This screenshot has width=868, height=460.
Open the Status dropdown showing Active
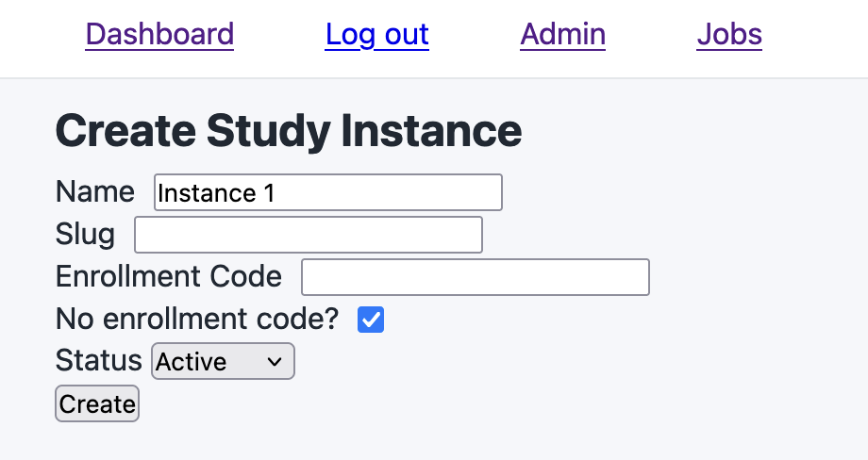coord(224,361)
